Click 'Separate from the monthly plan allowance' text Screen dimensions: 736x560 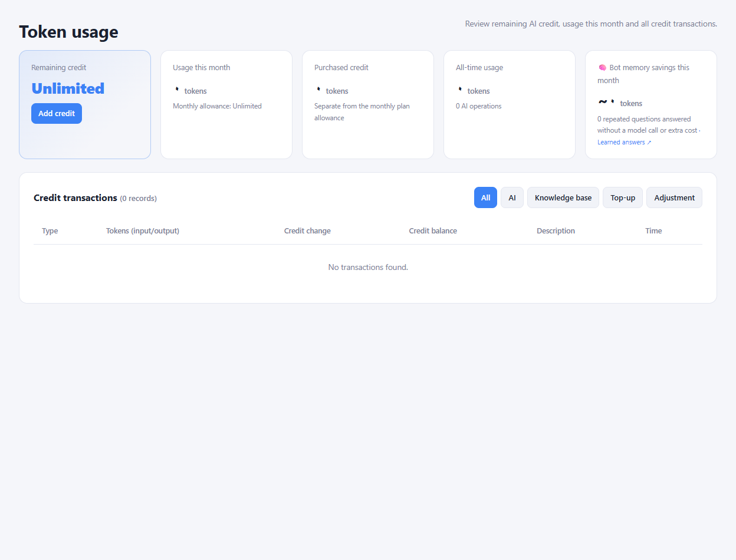coord(362,112)
